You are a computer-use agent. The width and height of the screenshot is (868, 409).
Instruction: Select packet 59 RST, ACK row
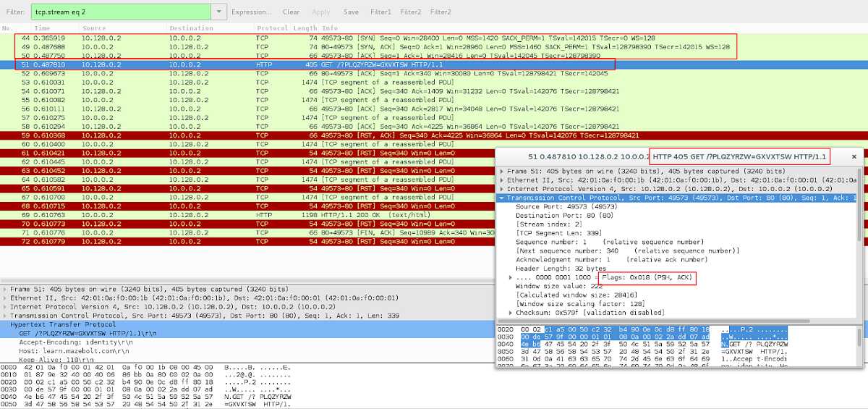[x=434, y=135]
